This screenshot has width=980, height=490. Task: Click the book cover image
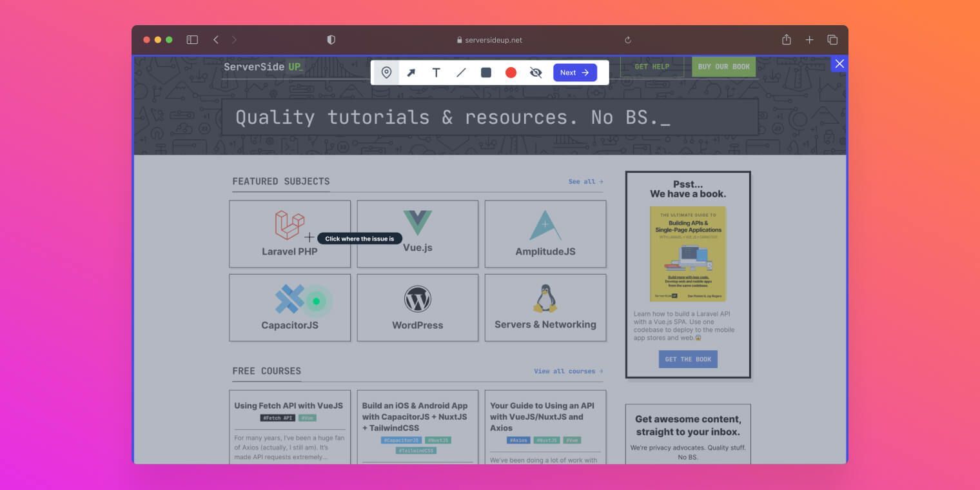point(688,254)
